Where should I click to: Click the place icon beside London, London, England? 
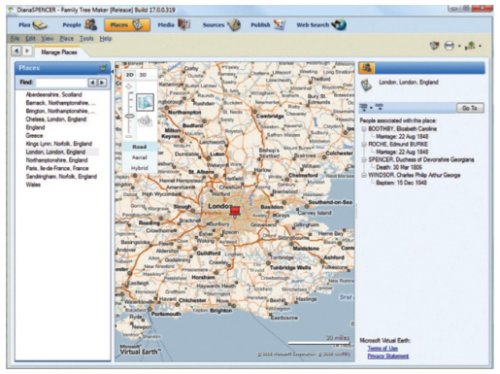(x=367, y=85)
